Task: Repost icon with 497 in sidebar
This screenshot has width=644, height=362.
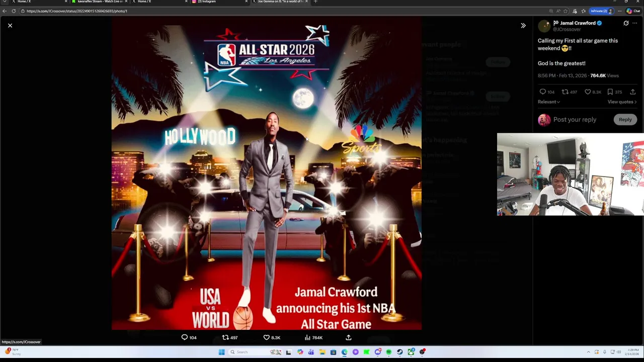Action: click(x=569, y=92)
